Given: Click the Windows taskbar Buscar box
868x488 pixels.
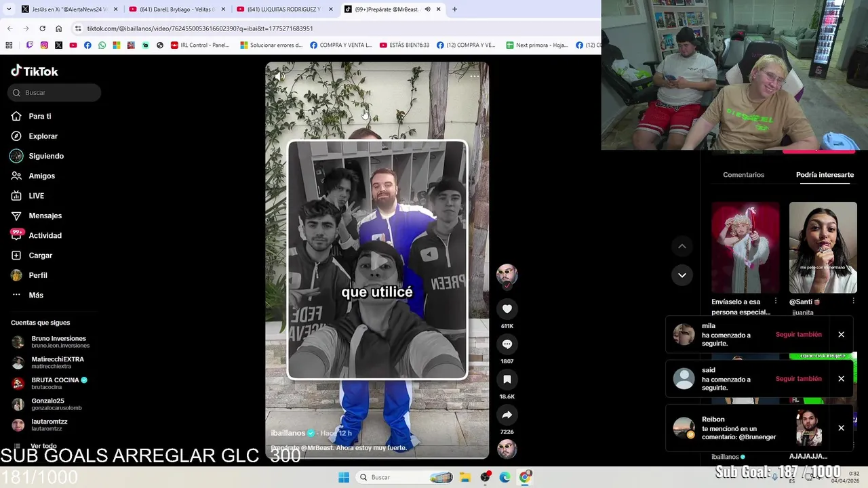Looking at the screenshot, I should (x=403, y=477).
